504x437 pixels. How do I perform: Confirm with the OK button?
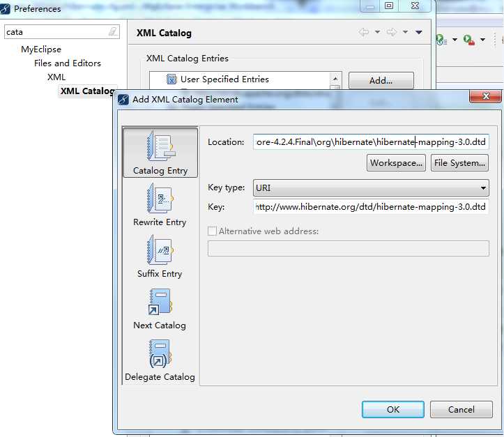(393, 409)
